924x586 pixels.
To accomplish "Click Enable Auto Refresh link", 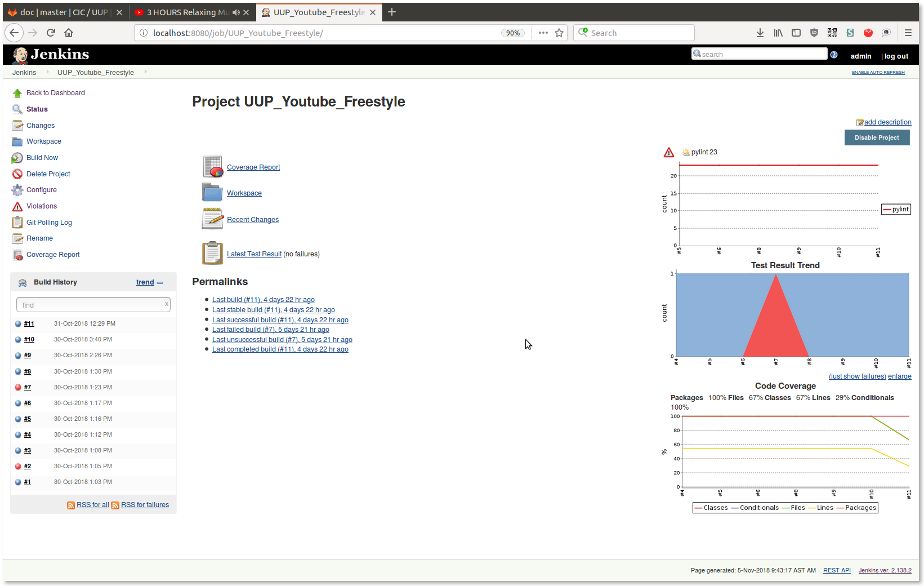I will [878, 73].
